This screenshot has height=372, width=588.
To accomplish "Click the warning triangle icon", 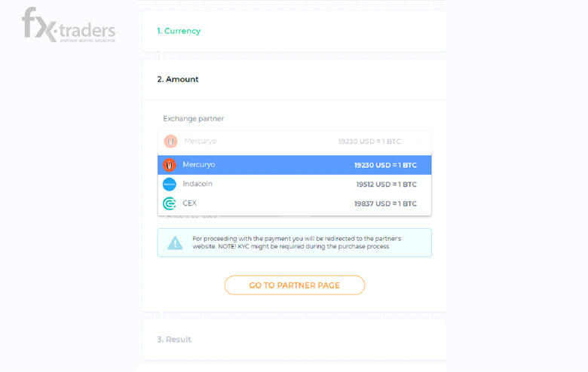I will point(175,242).
